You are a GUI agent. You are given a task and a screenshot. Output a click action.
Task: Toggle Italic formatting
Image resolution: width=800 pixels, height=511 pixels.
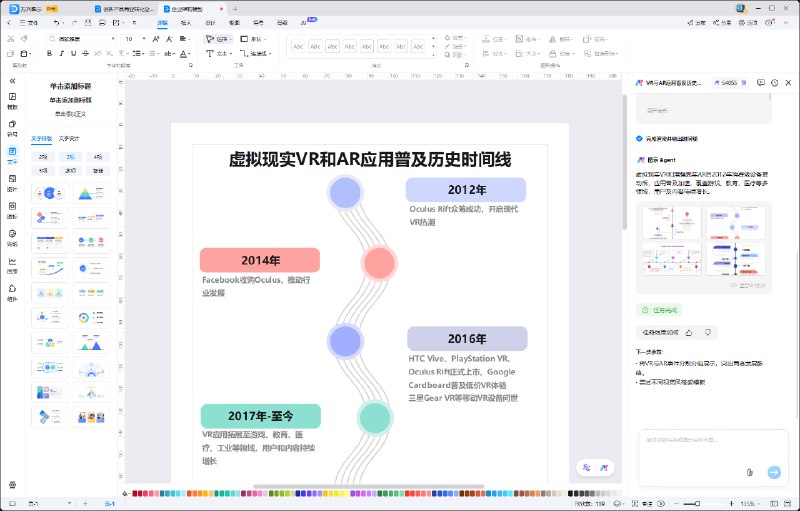click(62, 54)
